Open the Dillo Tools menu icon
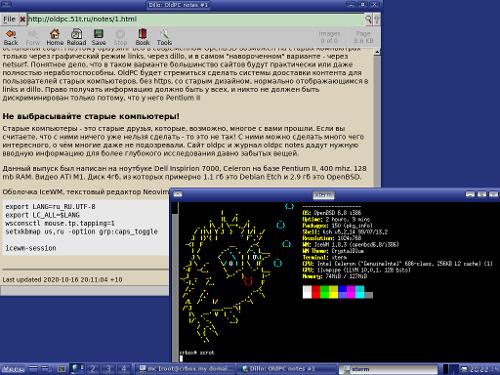This screenshot has width=500, height=375. (164, 37)
